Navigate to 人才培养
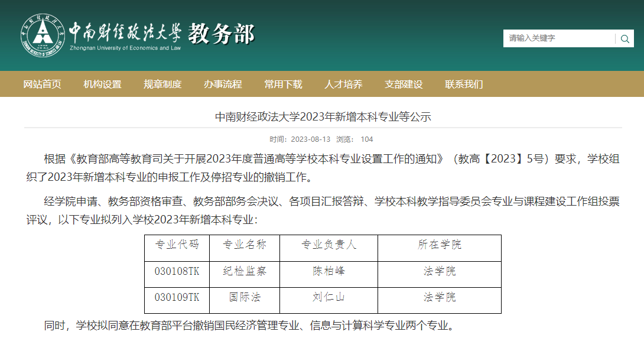This screenshot has height=338, width=644. pyautogui.click(x=343, y=84)
